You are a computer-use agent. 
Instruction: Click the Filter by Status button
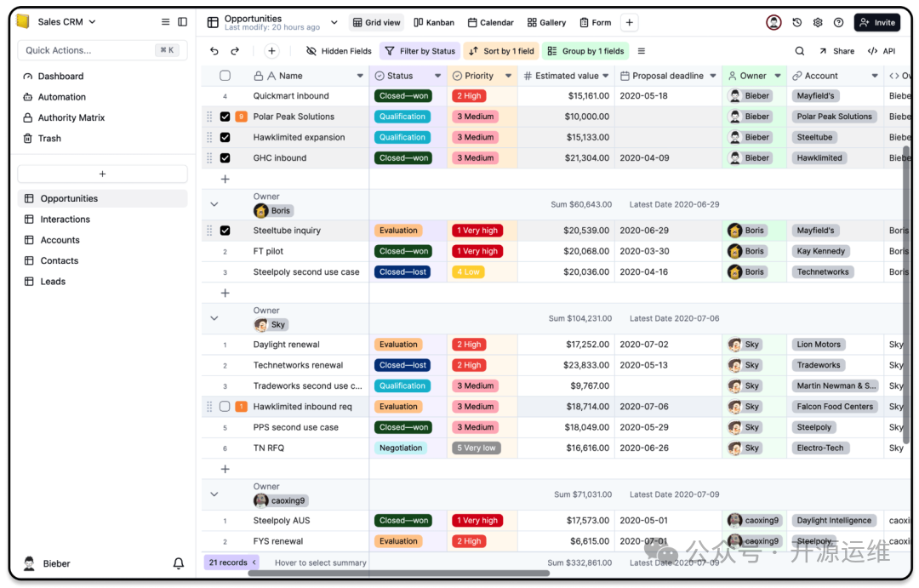(x=420, y=51)
